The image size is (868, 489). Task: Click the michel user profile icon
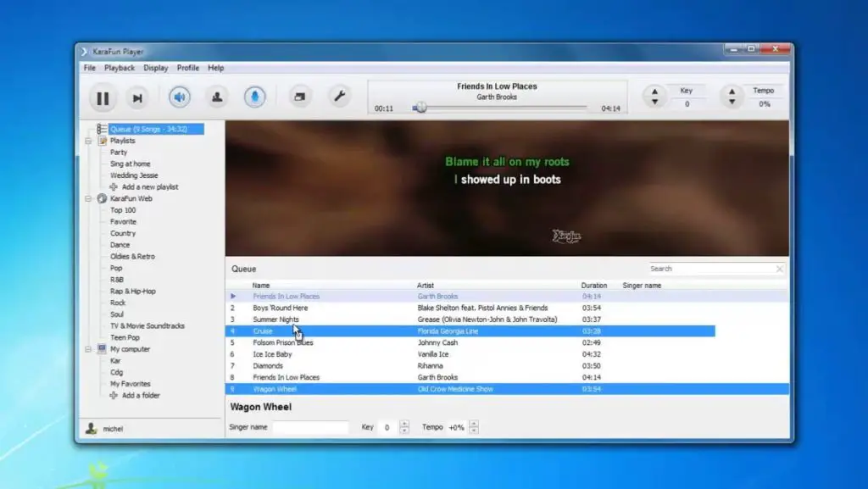tap(91, 428)
